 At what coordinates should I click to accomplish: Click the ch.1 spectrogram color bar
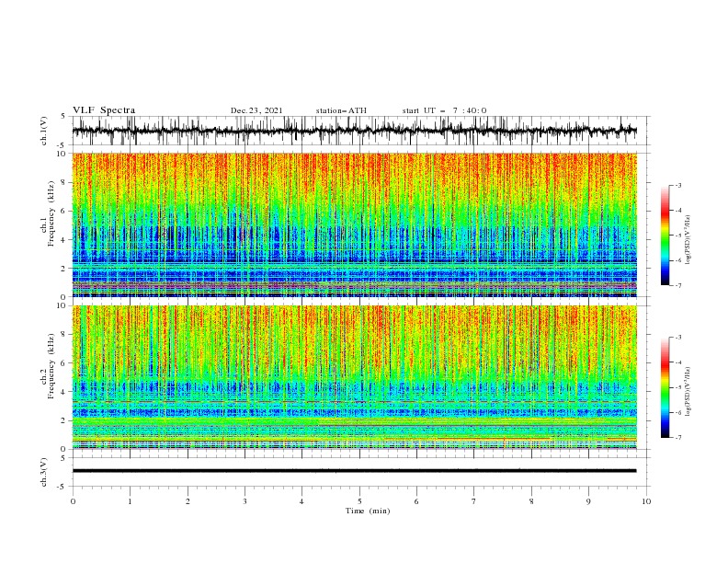[665, 236]
